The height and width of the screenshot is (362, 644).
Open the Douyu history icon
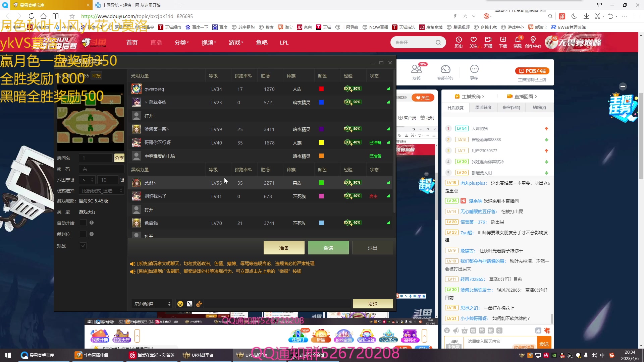(459, 42)
